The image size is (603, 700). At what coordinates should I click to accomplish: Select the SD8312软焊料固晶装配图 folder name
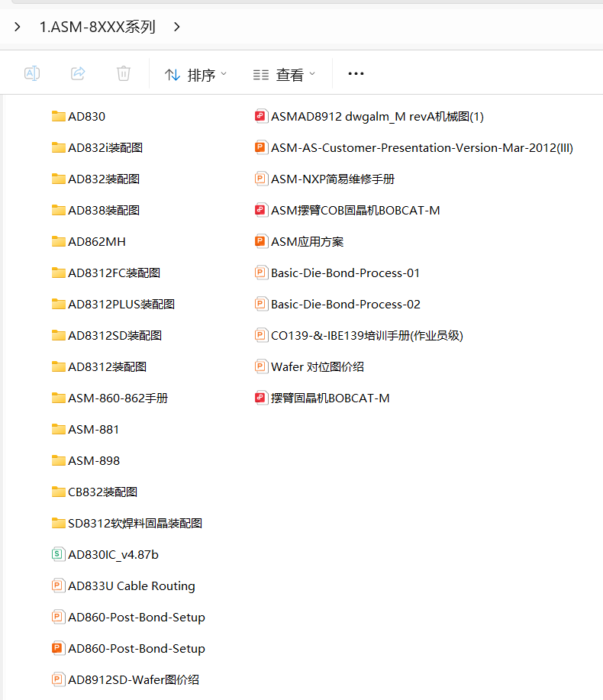[135, 523]
